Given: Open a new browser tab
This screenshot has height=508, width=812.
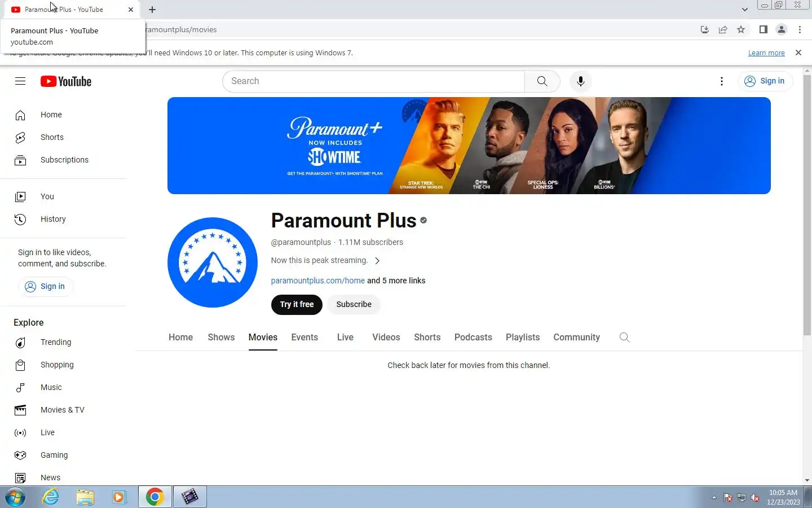Looking at the screenshot, I should point(152,10).
